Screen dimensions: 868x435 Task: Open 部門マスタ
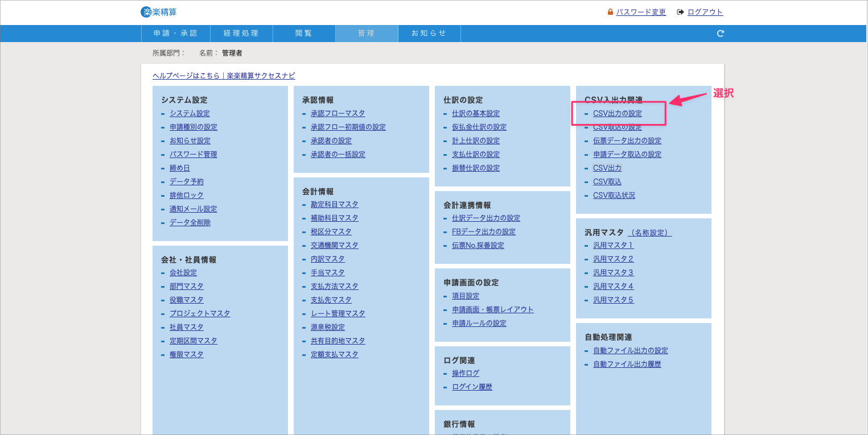coord(187,287)
